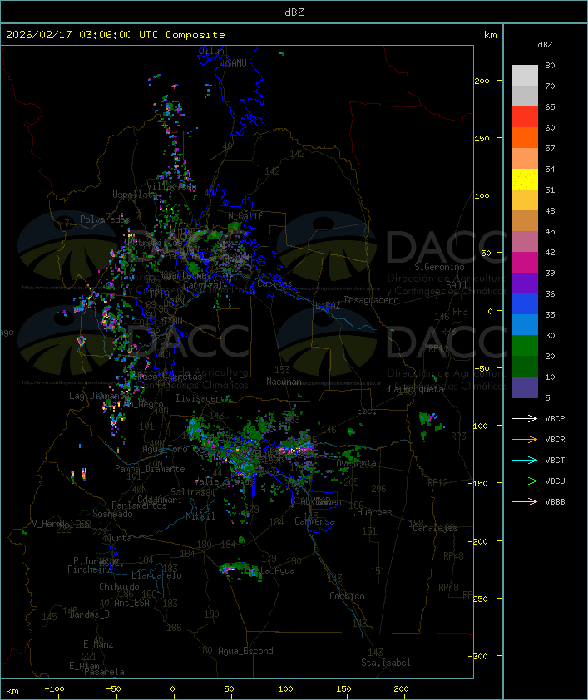Image resolution: width=588 pixels, height=700 pixels.
Task: Click the 'Lag.Diamante' map label
Action: [99, 396]
